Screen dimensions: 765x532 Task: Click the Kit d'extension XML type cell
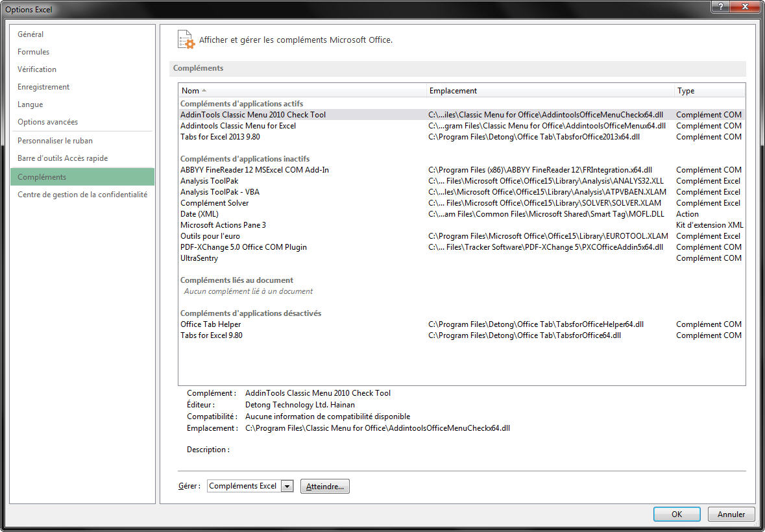click(x=710, y=224)
